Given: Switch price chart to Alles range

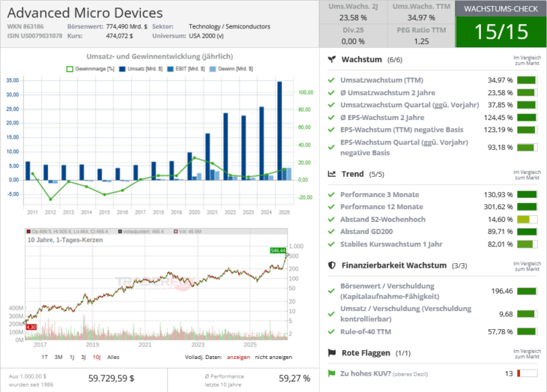Looking at the screenshot, I should tap(113, 357).
